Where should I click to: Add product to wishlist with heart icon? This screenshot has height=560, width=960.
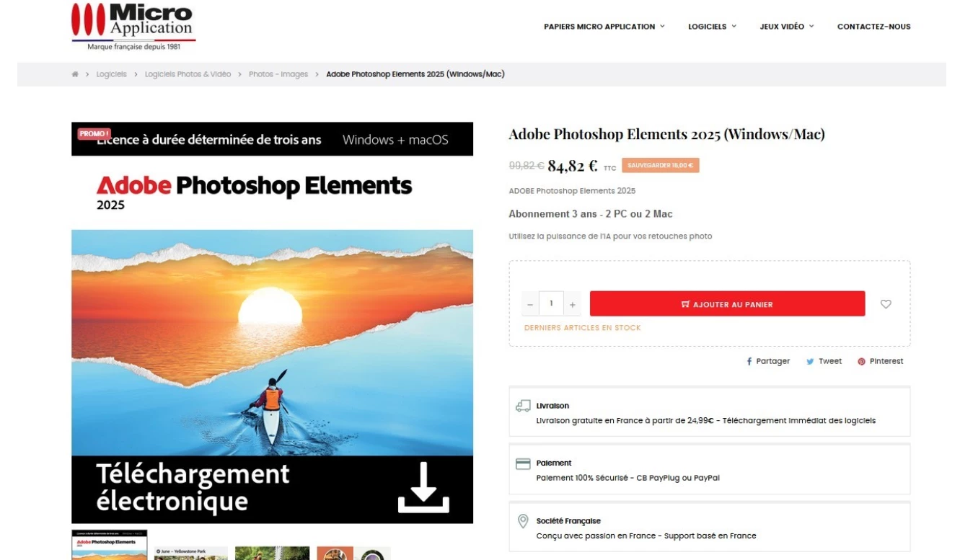point(886,304)
